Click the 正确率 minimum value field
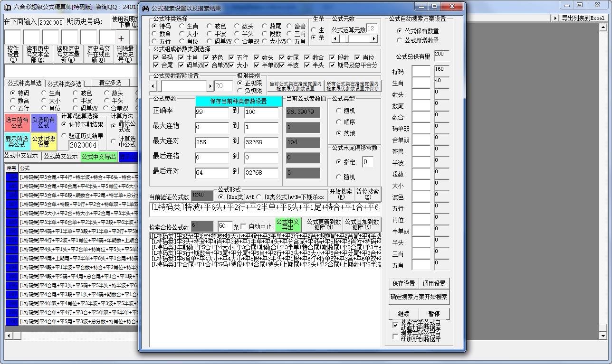Image resolution: width=612 pixels, height=364 pixels. pyautogui.click(x=212, y=112)
